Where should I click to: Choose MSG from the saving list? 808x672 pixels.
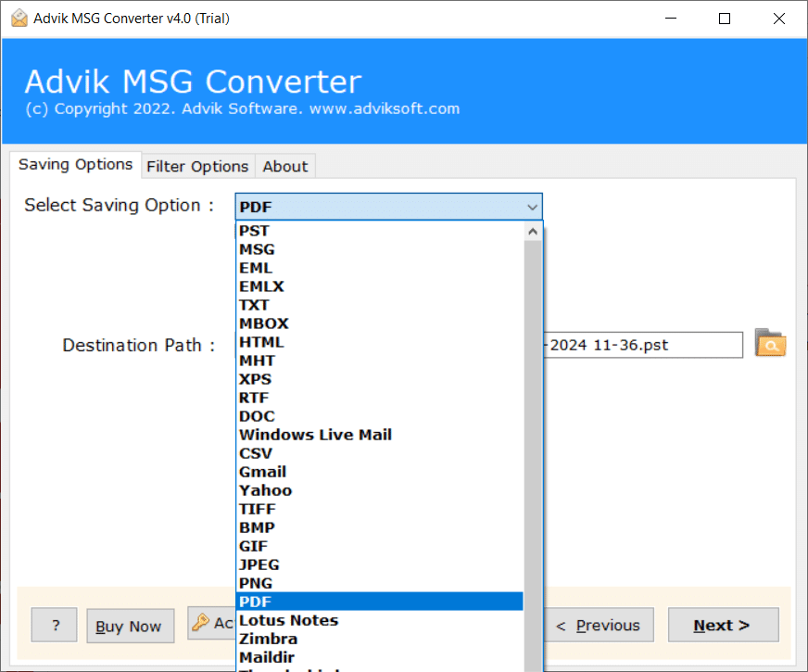coord(380,249)
